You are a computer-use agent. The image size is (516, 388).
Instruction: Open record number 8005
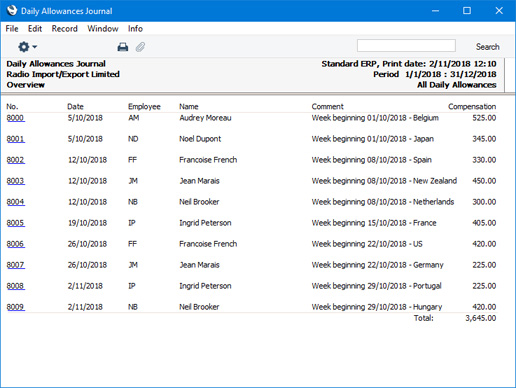[x=15, y=223]
